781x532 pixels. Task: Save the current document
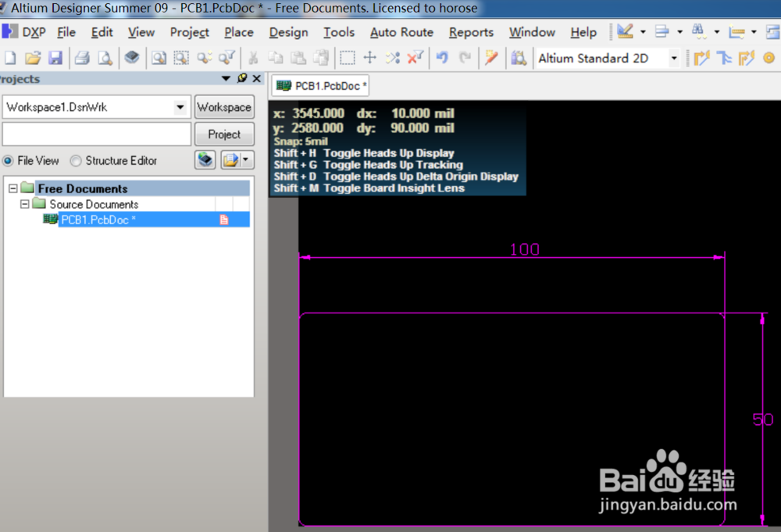(x=55, y=59)
